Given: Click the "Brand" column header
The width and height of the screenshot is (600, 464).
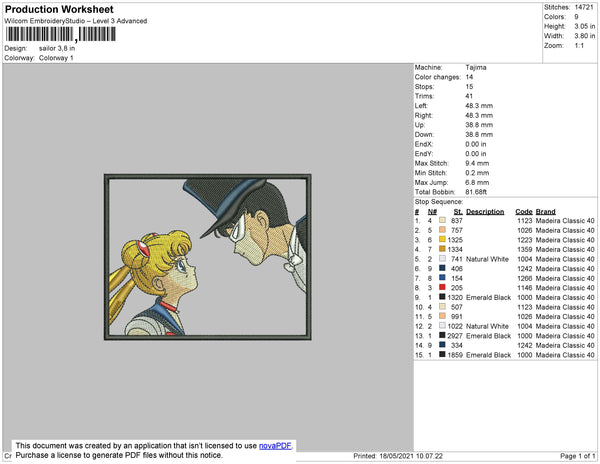Looking at the screenshot, I should click(x=545, y=212).
